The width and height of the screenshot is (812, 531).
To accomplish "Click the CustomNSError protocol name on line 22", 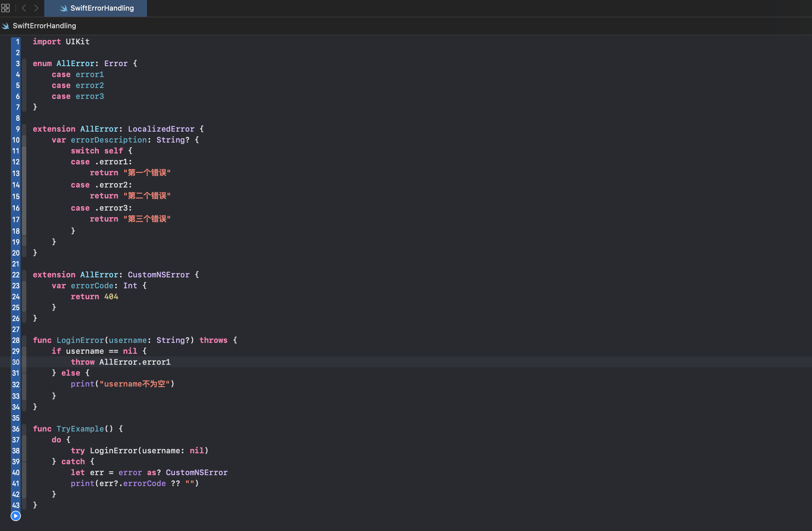I will [x=158, y=275].
